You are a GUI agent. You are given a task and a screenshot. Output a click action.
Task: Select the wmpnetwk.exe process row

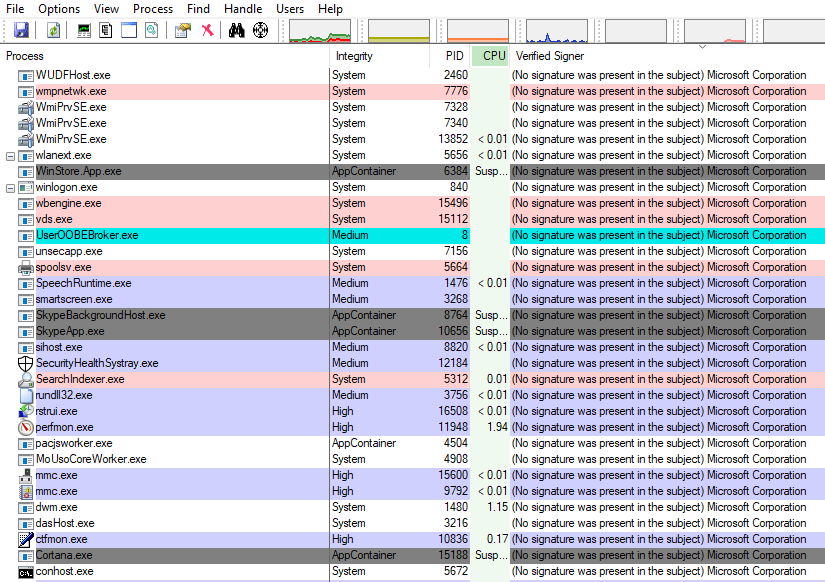point(412,92)
